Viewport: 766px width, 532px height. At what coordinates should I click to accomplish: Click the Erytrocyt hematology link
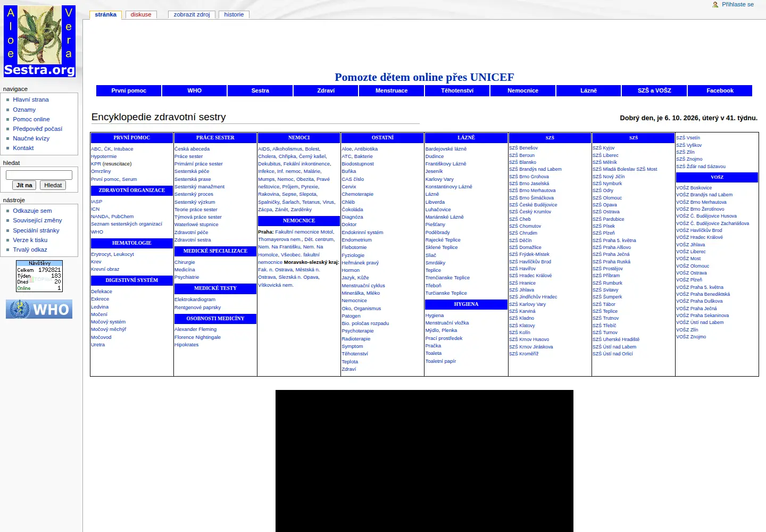101,254
